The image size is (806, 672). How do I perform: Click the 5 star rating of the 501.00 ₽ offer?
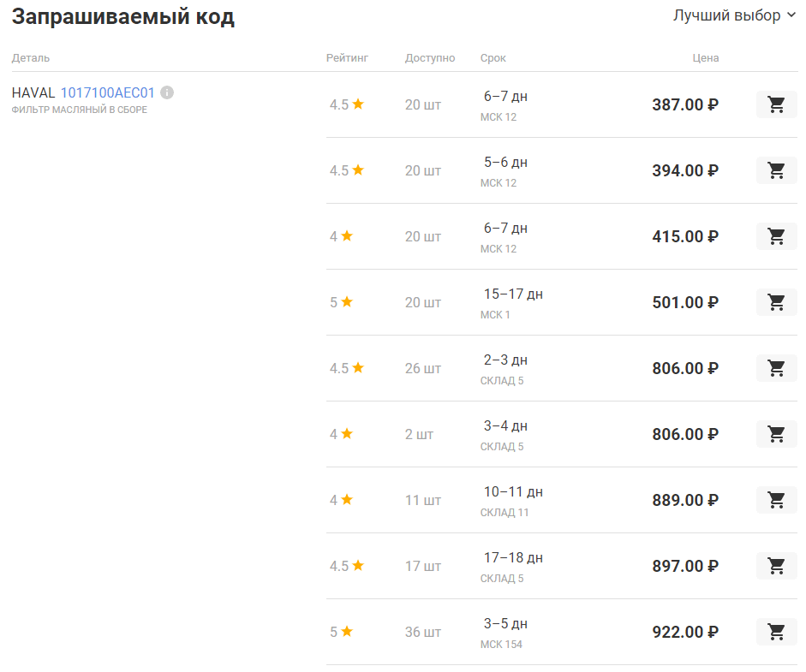coord(341,302)
